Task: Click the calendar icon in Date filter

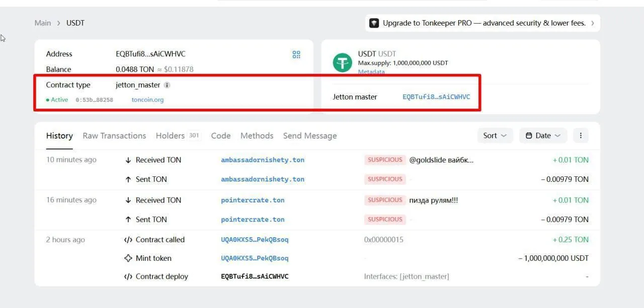Action: click(x=529, y=136)
